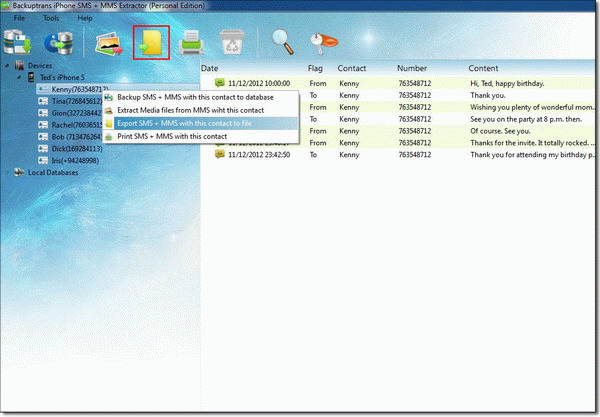Click the registration key icon
Image resolution: width=600 pixels, height=417 pixels.
point(322,43)
